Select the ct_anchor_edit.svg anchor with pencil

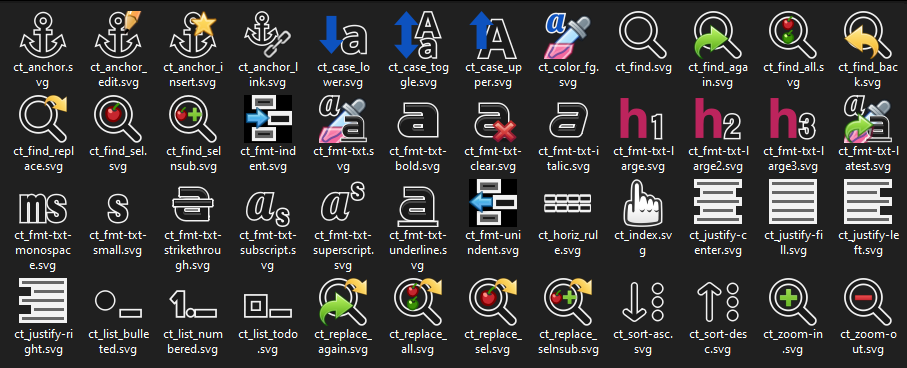tap(118, 35)
